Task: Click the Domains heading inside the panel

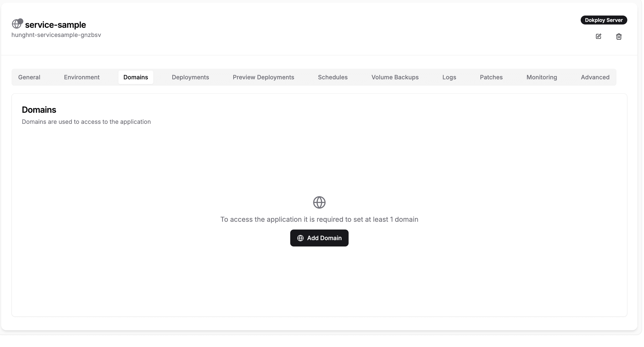Action: point(39,109)
